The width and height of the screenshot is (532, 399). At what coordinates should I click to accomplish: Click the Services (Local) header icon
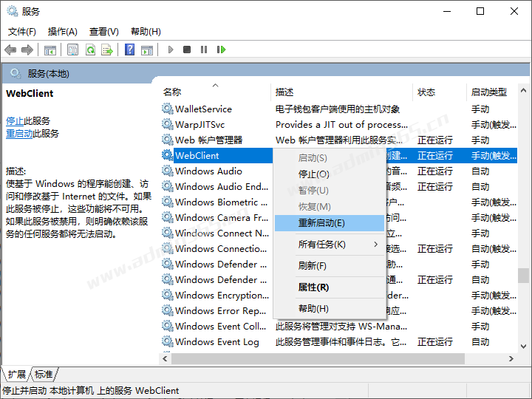point(16,73)
